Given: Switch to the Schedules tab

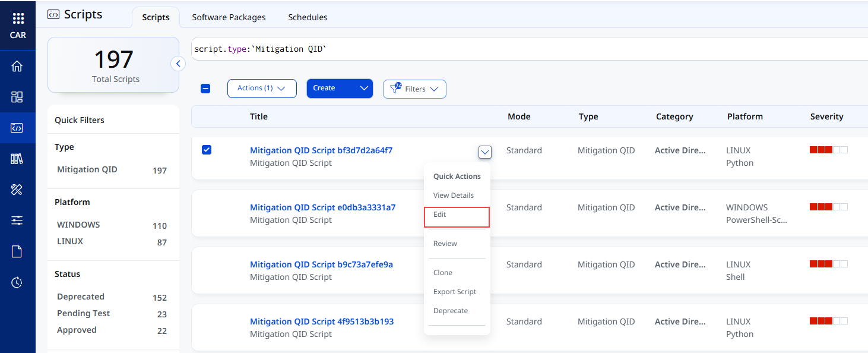Looking at the screenshot, I should [x=308, y=17].
